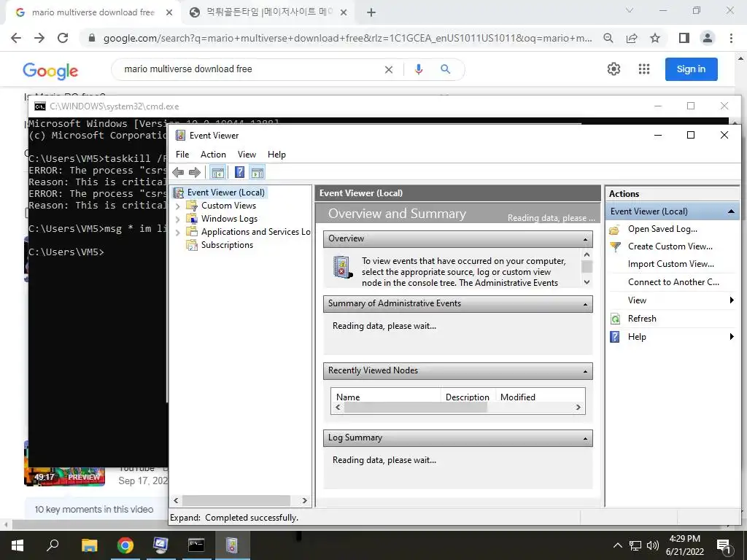The image size is (747, 560).
Task: Collapse the Log Summary section
Action: click(x=586, y=438)
